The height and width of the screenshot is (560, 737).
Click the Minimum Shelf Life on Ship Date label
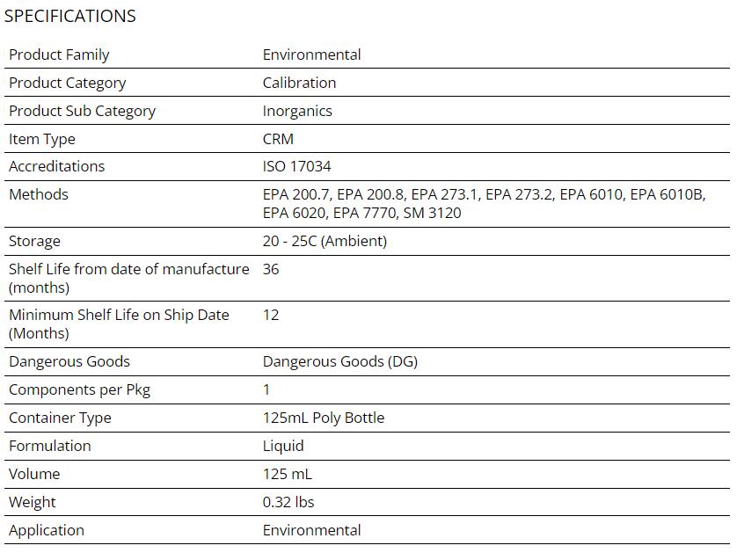[119, 324]
